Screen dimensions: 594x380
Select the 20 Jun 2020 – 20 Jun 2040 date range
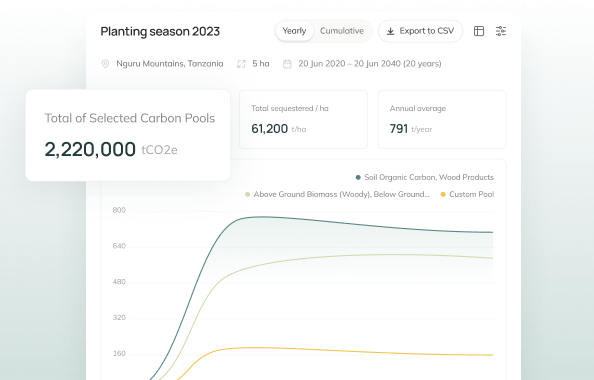(x=370, y=64)
